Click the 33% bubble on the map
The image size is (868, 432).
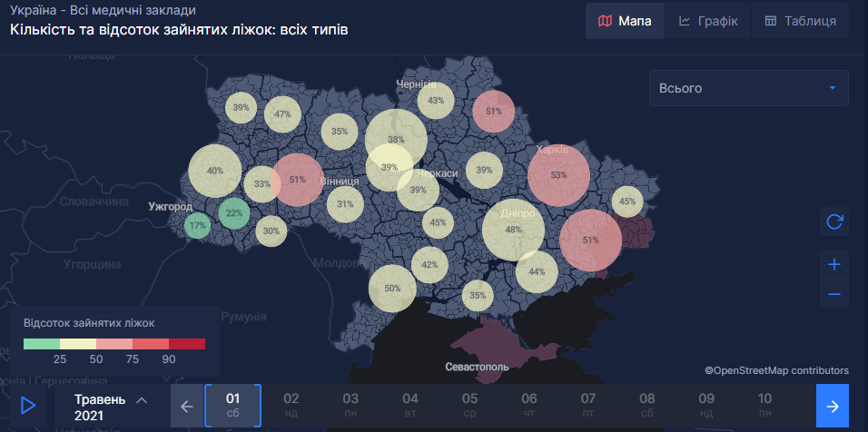[262, 184]
